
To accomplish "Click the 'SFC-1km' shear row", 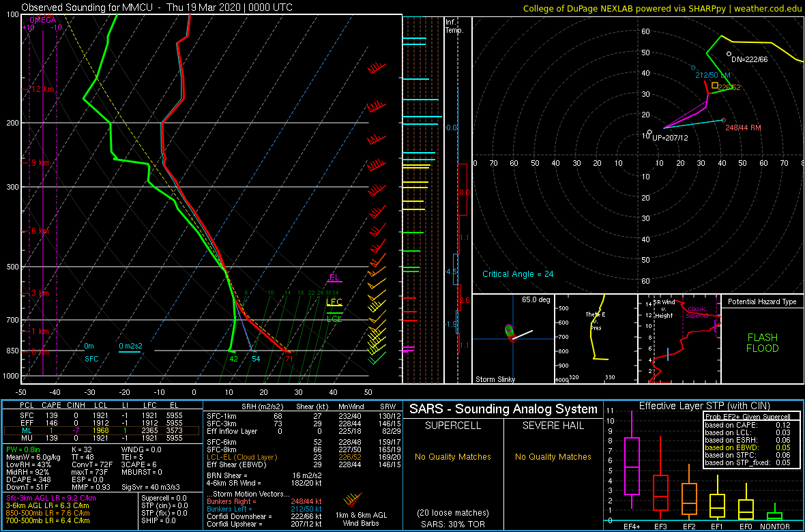I will 304,416.
